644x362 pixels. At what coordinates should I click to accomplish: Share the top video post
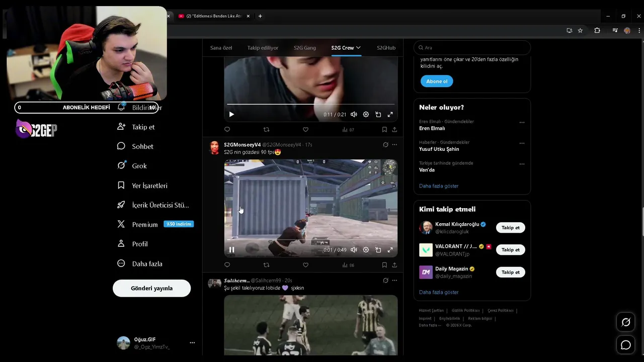click(394, 130)
